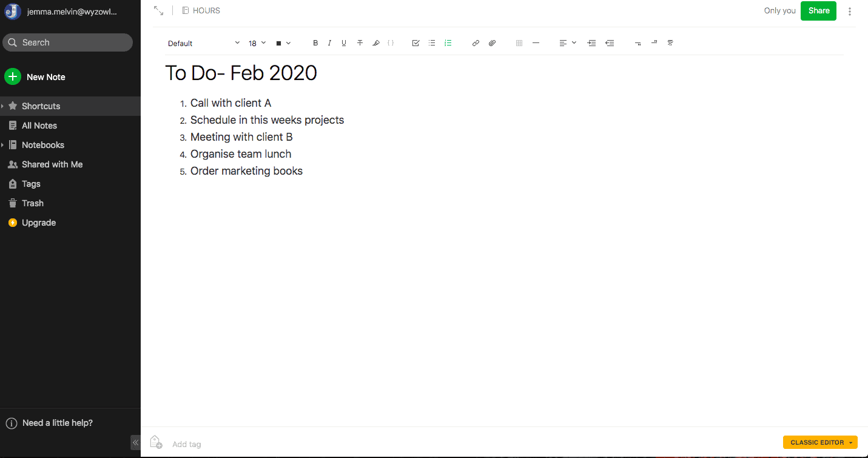This screenshot has width=868, height=458.
Task: Open the text alignment dropdown
Action: pos(567,43)
